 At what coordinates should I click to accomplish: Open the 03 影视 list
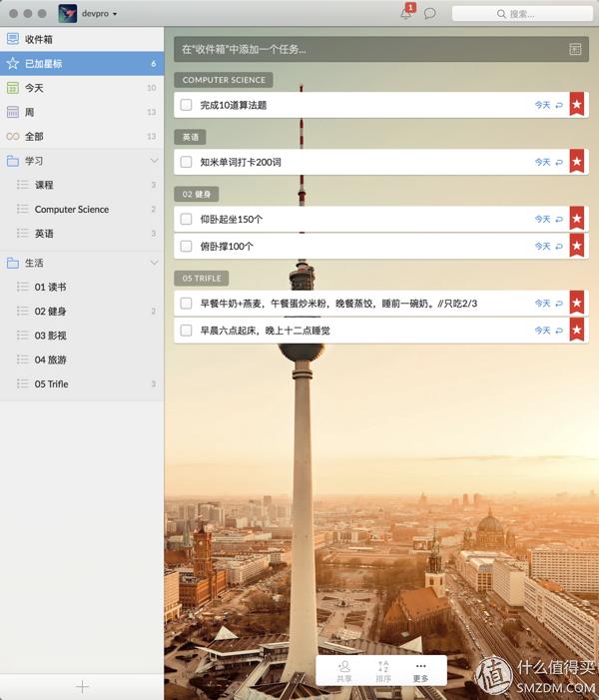click(x=82, y=336)
